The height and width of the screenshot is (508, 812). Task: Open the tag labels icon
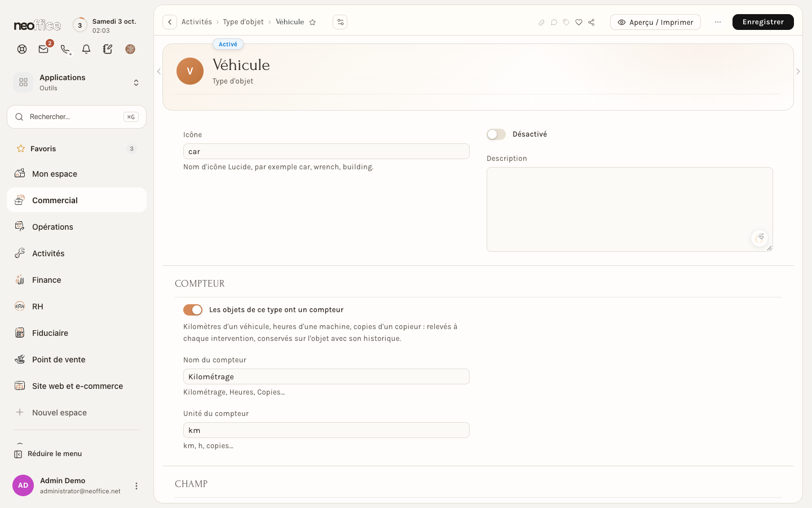566,23
